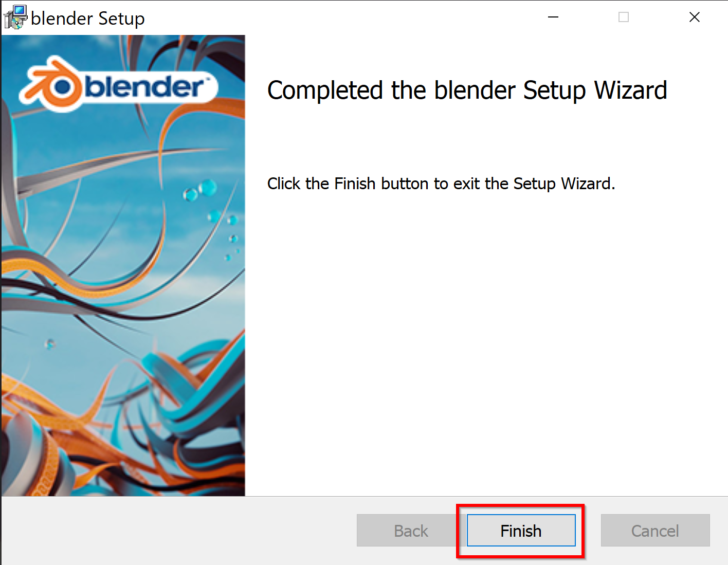
Task: Close the blender Setup window
Action: coord(695,17)
